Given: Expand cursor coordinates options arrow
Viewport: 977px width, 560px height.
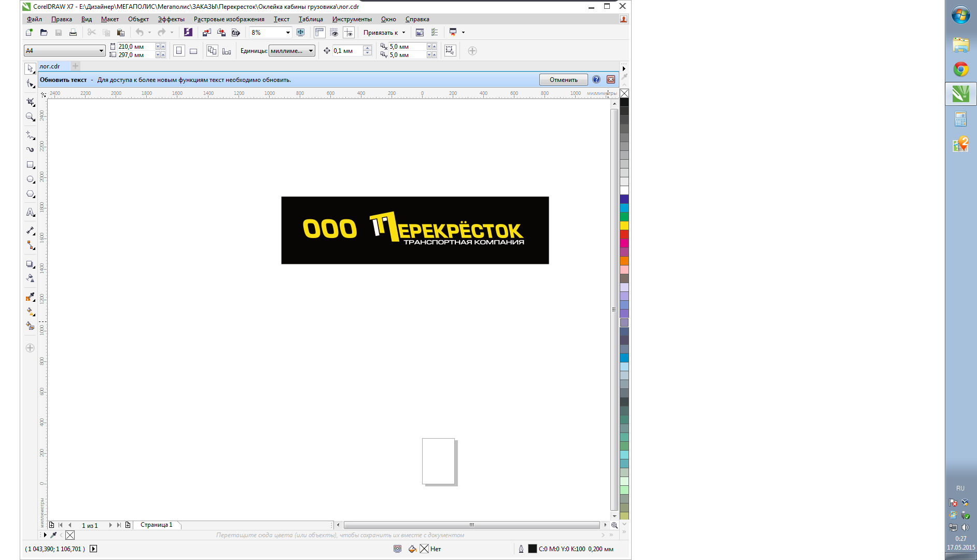Looking at the screenshot, I should [93, 549].
